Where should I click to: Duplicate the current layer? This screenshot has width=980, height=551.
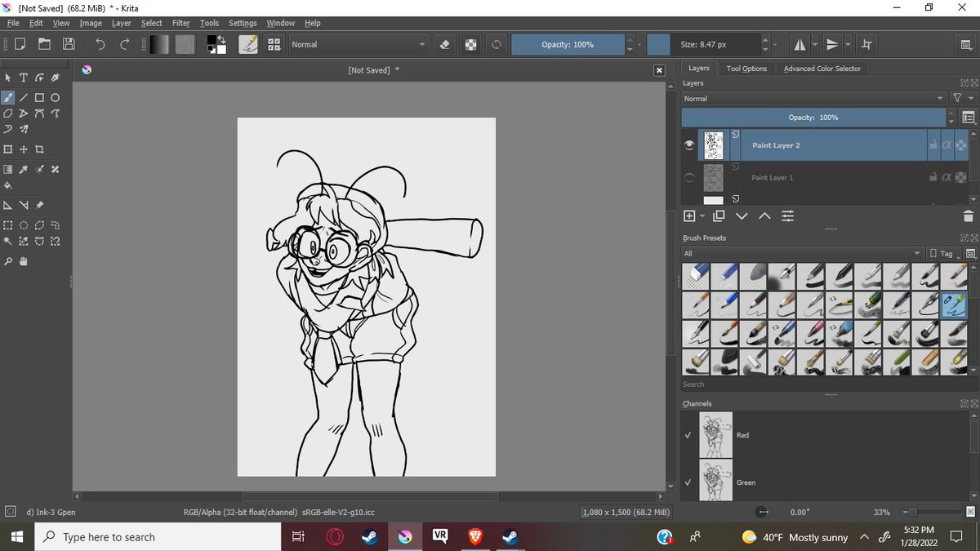click(x=719, y=216)
